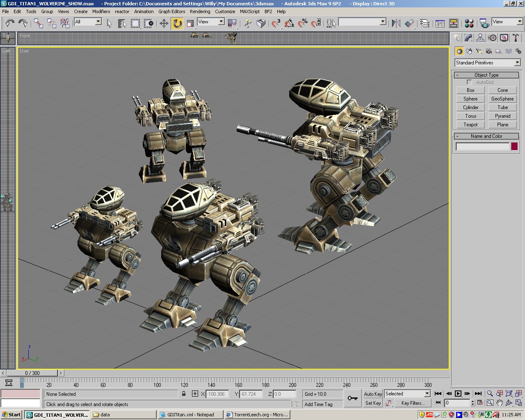Activate Select and Uniform Scale tool
This screenshot has width=525, height=420.
(190, 23)
